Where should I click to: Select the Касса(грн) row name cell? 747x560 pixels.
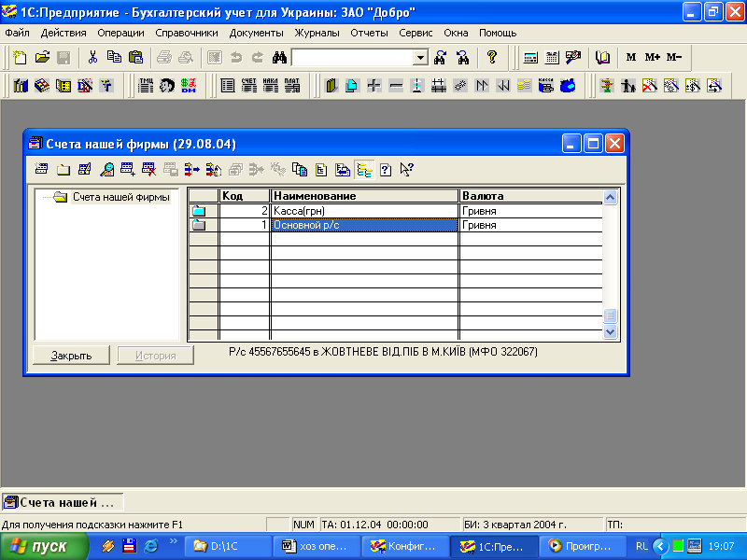364,211
